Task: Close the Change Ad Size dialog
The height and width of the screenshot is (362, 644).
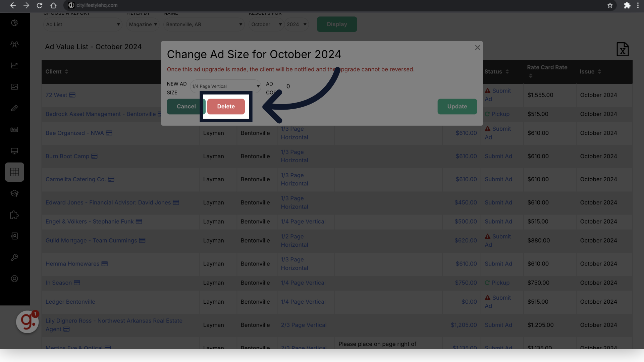Action: [x=477, y=48]
